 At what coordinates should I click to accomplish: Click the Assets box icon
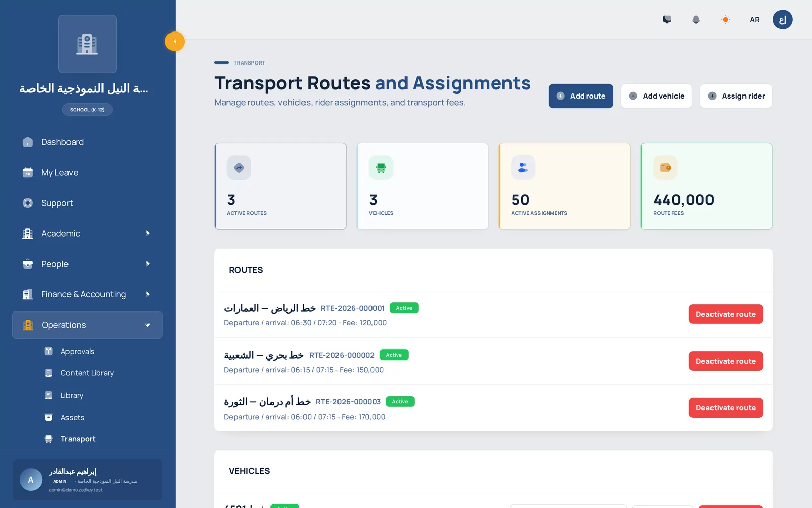click(x=49, y=417)
